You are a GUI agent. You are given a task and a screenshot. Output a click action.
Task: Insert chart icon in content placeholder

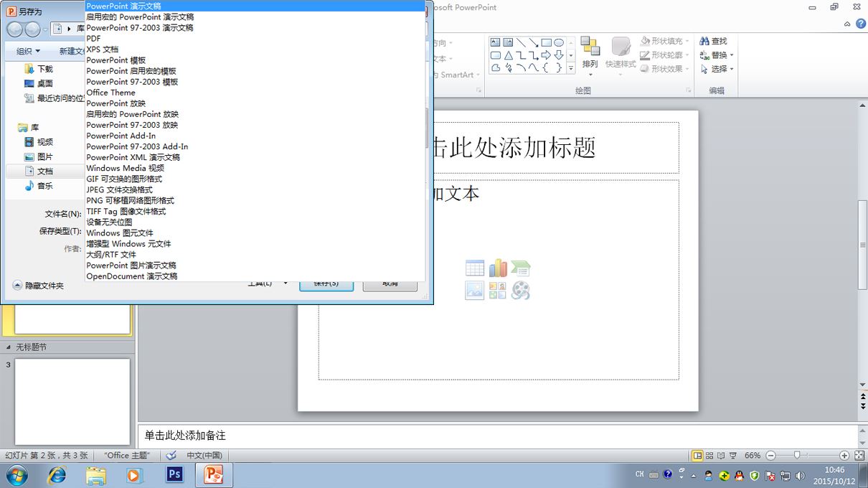498,268
